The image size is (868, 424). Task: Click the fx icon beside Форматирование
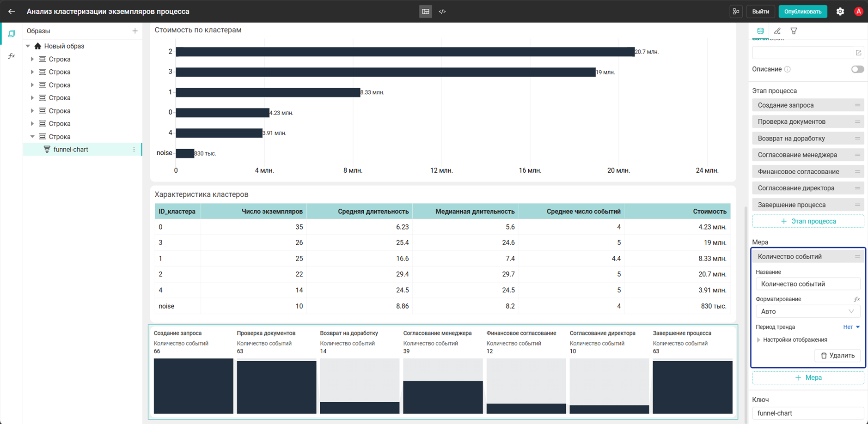click(x=857, y=299)
